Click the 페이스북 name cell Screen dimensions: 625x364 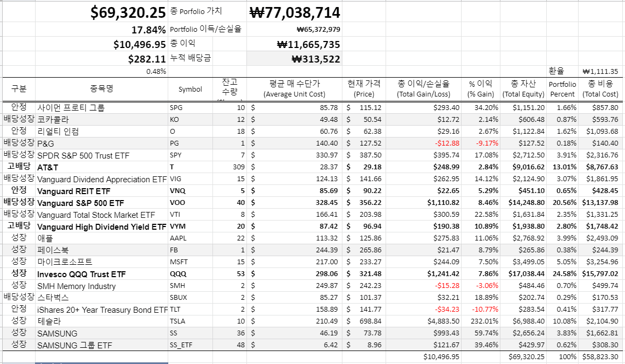[x=101, y=250]
